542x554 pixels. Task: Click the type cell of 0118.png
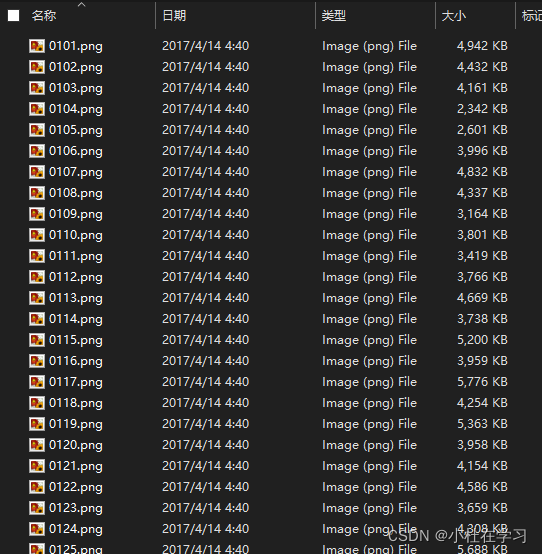[x=370, y=403]
